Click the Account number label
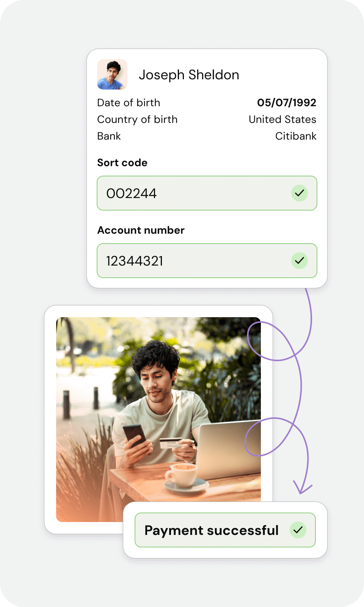364x607 pixels. (x=141, y=230)
